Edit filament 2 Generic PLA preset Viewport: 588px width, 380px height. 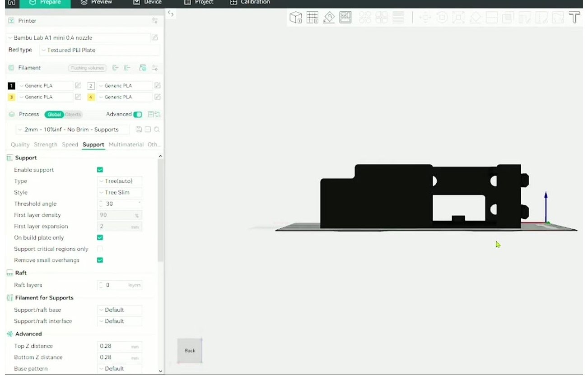157,85
